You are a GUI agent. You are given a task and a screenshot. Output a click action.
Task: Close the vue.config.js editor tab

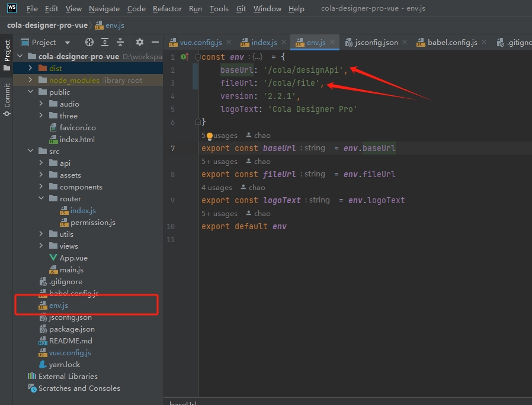tap(230, 43)
